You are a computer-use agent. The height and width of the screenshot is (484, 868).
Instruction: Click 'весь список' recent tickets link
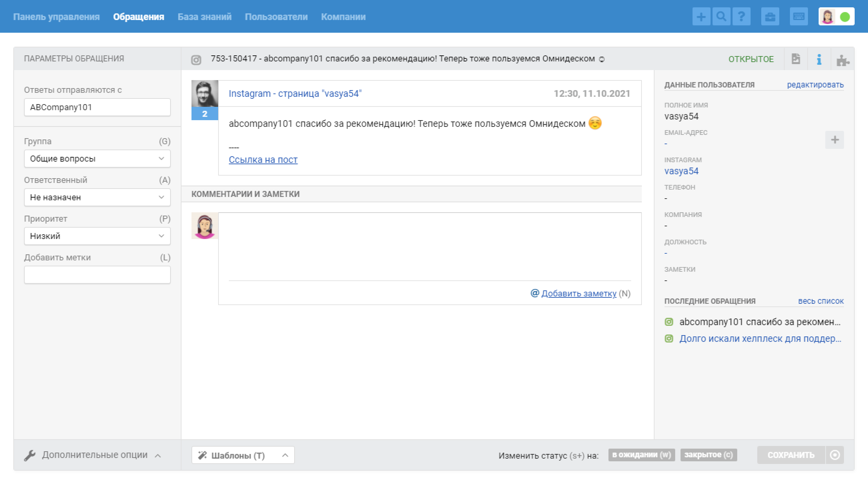(821, 301)
